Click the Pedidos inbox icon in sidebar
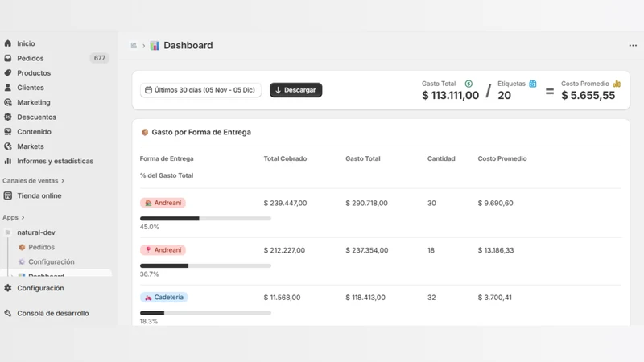This screenshot has width=644, height=362. click(8, 58)
